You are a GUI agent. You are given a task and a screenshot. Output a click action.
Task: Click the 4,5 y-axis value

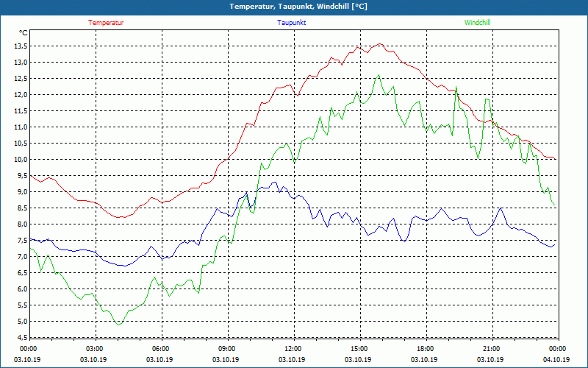click(x=22, y=337)
